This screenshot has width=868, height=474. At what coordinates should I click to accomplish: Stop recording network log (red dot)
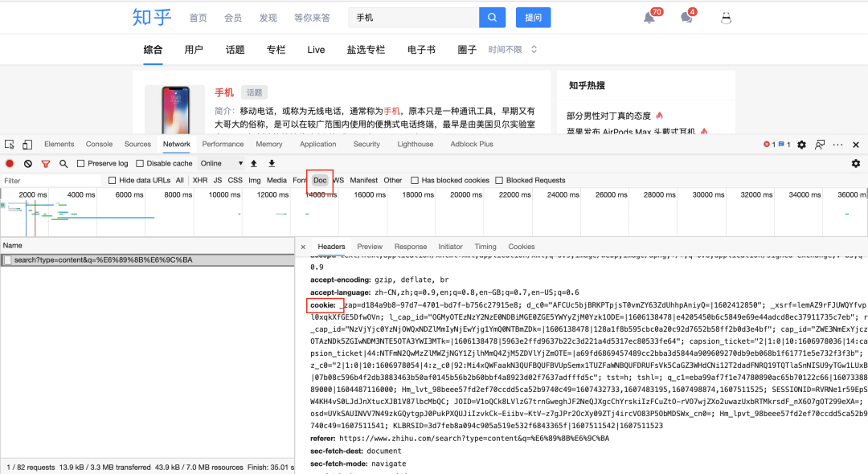pos(10,164)
